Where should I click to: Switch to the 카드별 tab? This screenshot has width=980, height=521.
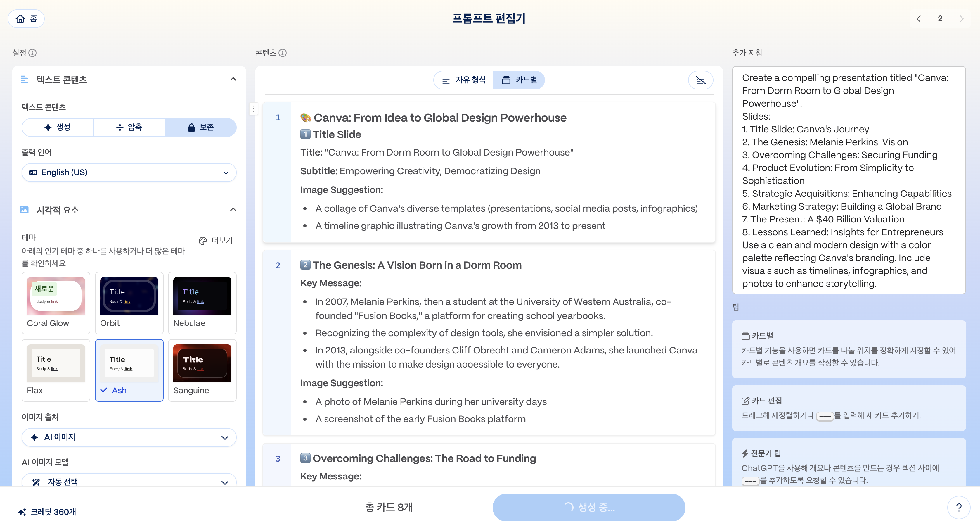point(519,80)
